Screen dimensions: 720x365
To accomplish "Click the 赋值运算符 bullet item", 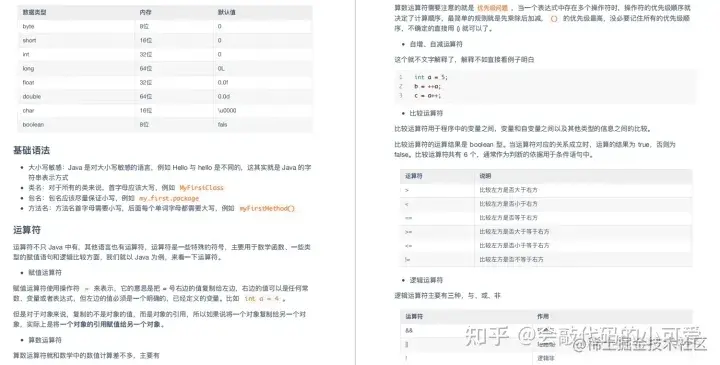I will coord(45,273).
